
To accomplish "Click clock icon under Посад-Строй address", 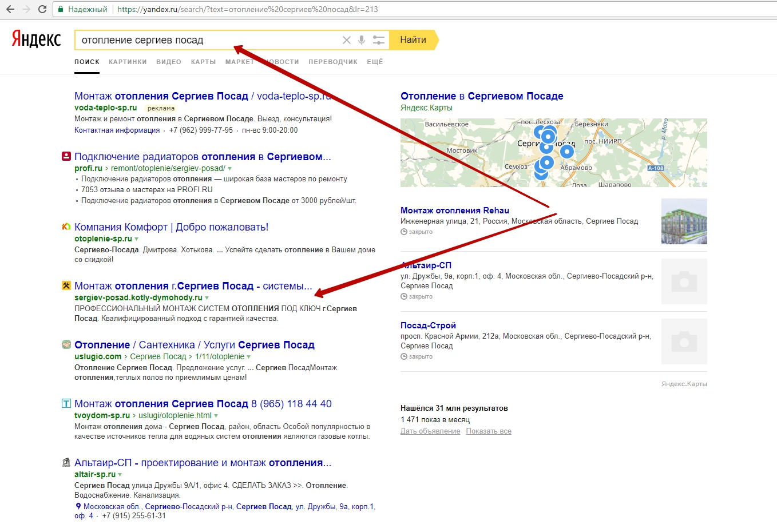I will [404, 357].
